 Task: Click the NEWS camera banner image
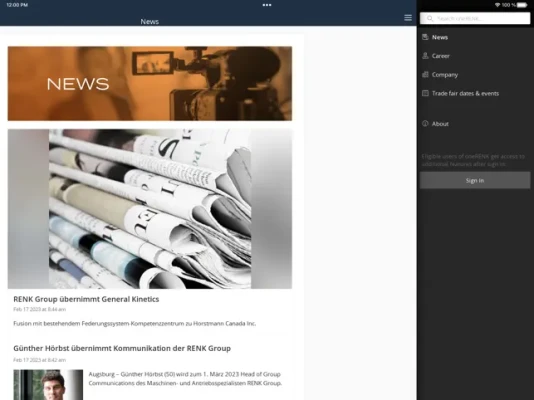pos(150,83)
